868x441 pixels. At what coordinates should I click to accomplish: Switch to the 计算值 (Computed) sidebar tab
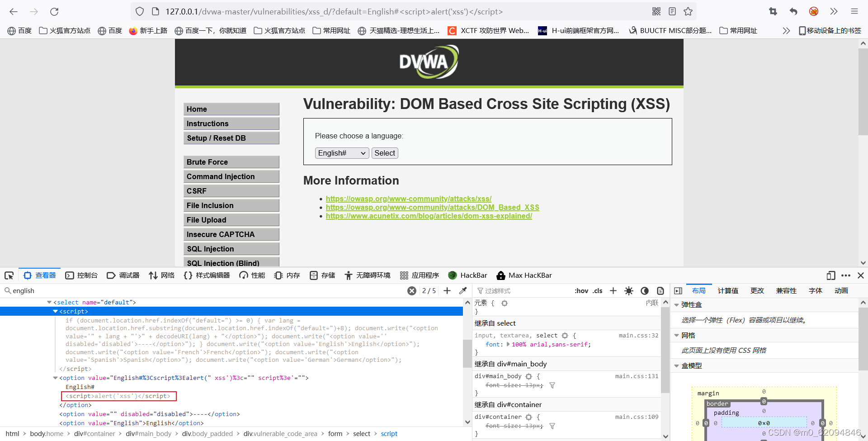pyautogui.click(x=728, y=291)
